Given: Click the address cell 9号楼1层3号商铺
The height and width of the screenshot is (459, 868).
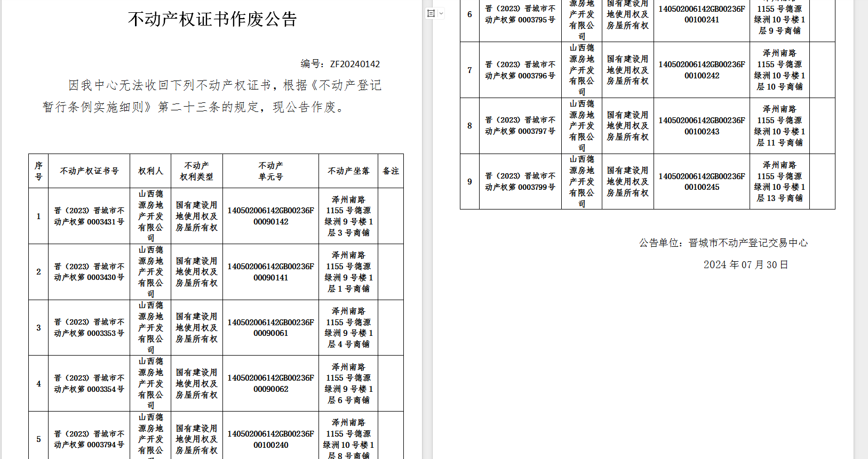Looking at the screenshot, I should point(348,216).
